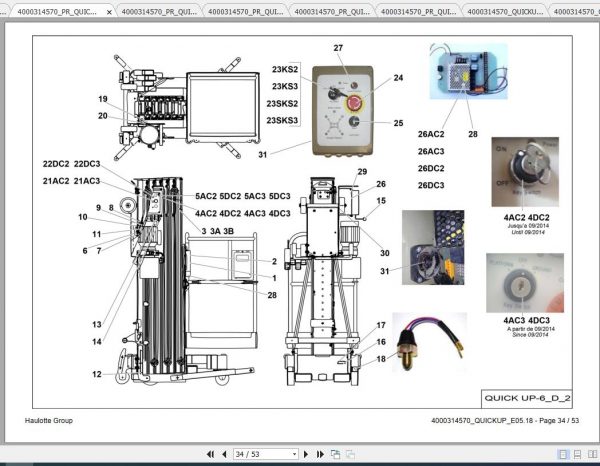
Task: Click the 4000314570_QUICKUP_E05.18 page footer
Action: tap(505, 420)
